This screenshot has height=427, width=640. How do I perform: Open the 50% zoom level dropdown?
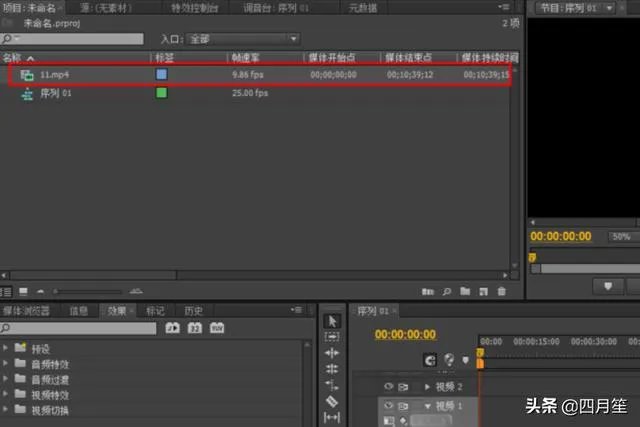coord(624,236)
